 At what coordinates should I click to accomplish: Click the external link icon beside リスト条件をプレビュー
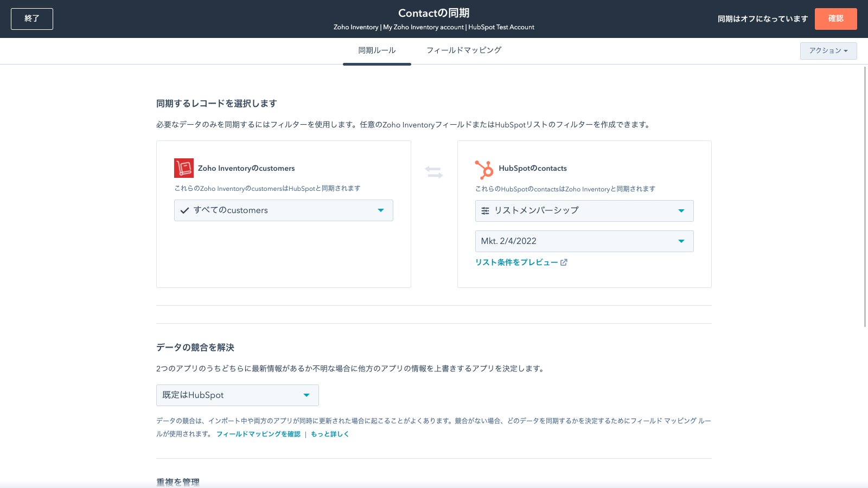(x=565, y=262)
